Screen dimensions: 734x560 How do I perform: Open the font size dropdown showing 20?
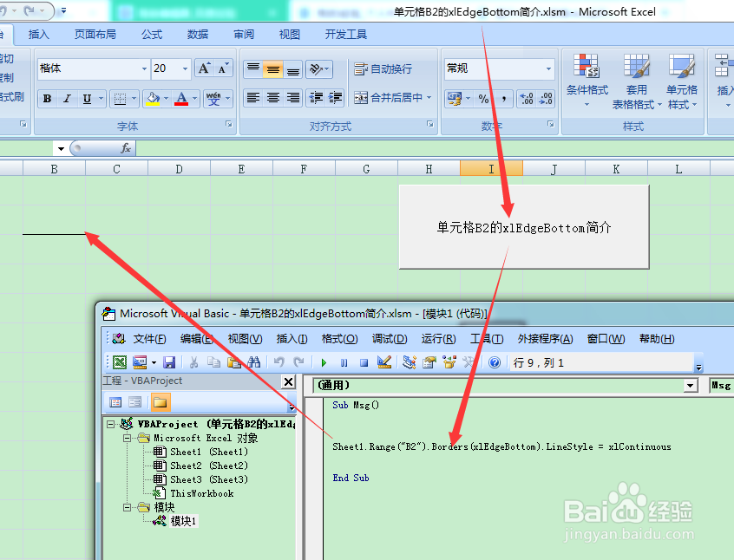[x=183, y=68]
